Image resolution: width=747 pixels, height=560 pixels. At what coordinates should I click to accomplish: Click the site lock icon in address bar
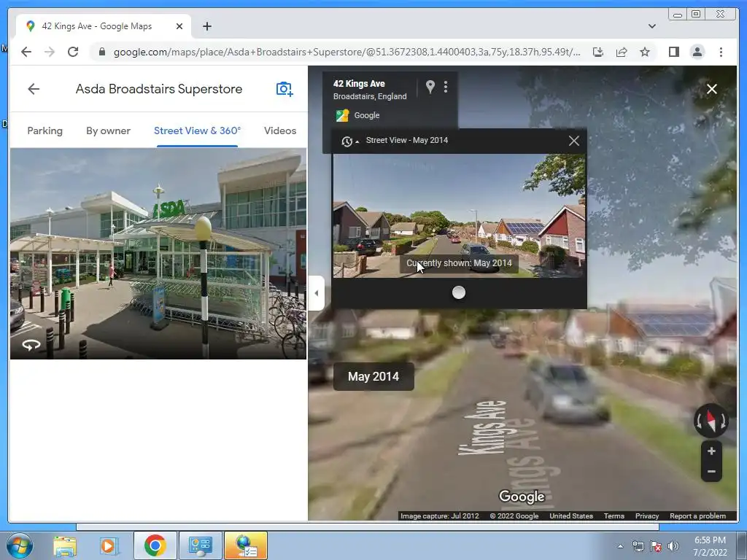[x=101, y=52]
